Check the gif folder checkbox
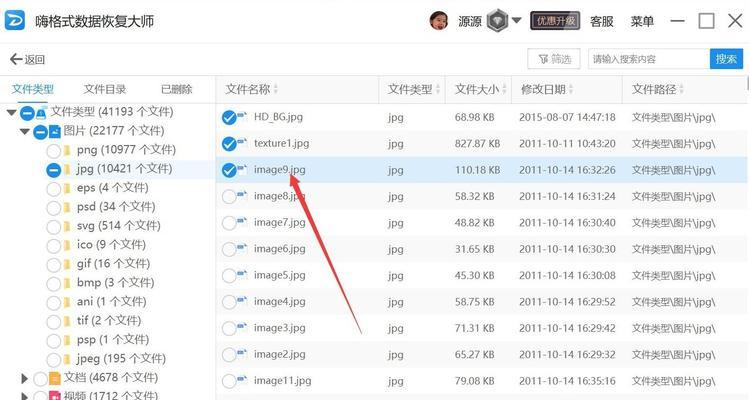Image resolution: width=749 pixels, height=400 pixels. tap(54, 265)
